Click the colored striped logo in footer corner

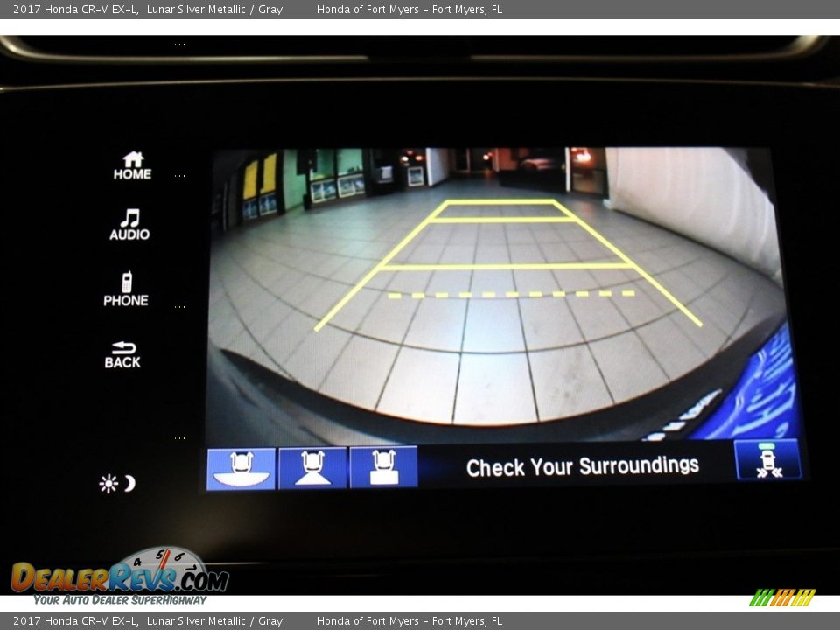tap(782, 598)
